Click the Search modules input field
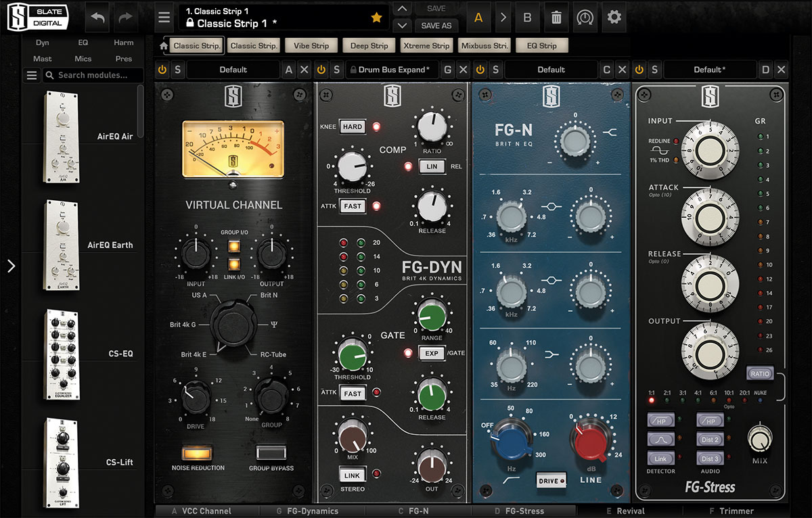The height and width of the screenshot is (518, 812). [x=93, y=75]
